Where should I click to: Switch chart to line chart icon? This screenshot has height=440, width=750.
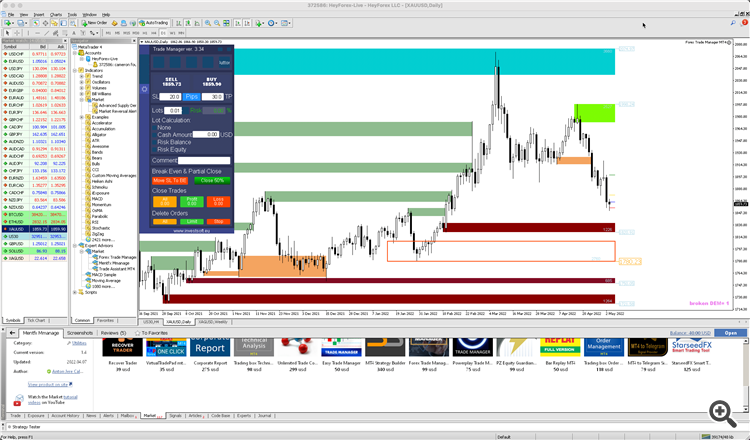click(197, 23)
